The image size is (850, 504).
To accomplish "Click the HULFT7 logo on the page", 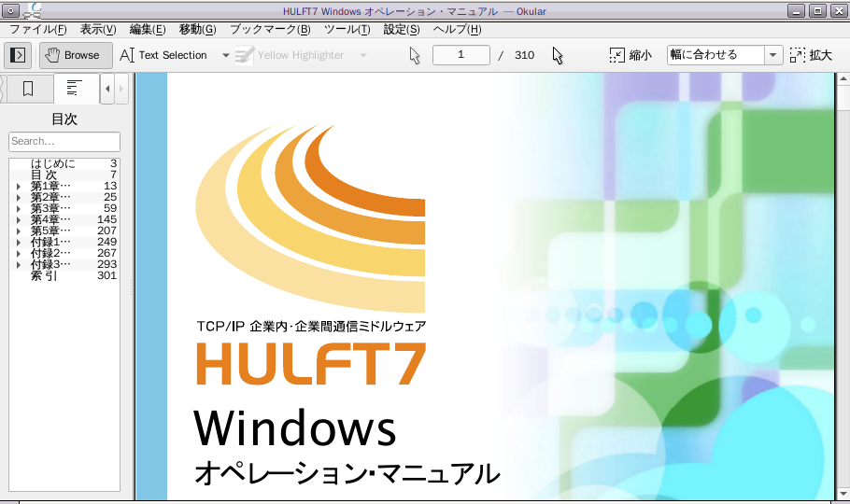I will tap(311, 364).
